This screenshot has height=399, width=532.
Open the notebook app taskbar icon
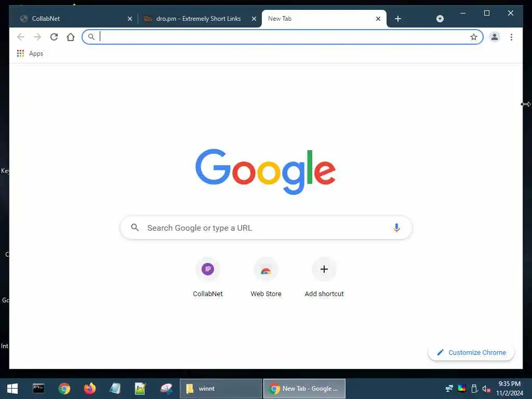click(115, 389)
